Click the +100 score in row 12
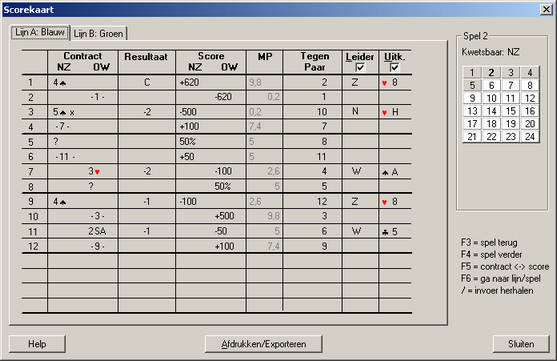Screen dimensions: 557x361 click(224, 246)
